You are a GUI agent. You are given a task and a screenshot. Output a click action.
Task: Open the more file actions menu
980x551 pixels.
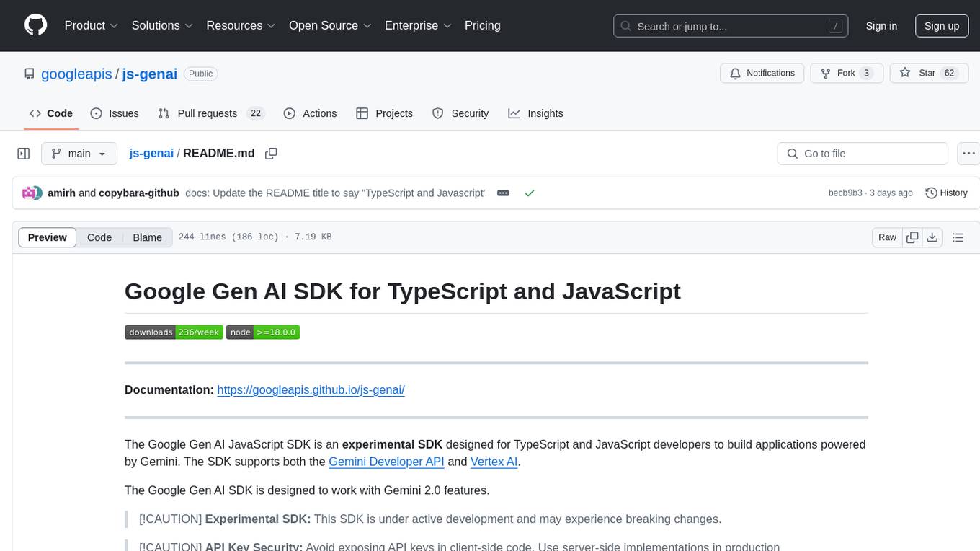[968, 154]
